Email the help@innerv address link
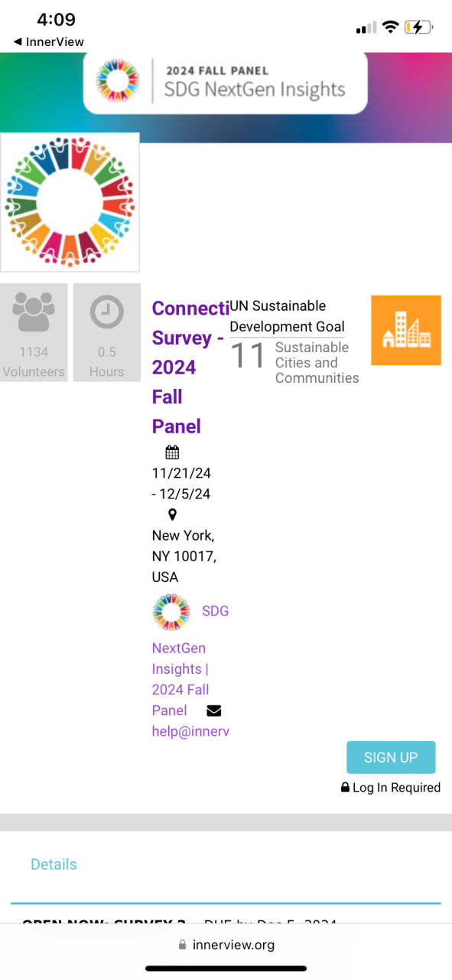 [x=190, y=731]
